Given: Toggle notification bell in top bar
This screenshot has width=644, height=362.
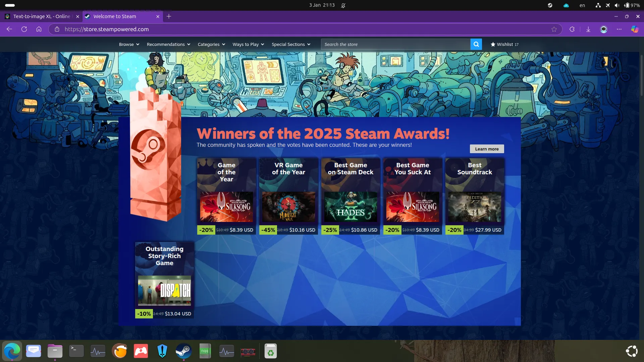Looking at the screenshot, I should point(343,5).
